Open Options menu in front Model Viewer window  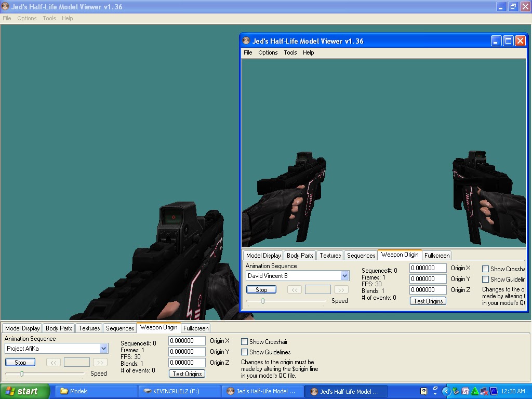coord(268,52)
